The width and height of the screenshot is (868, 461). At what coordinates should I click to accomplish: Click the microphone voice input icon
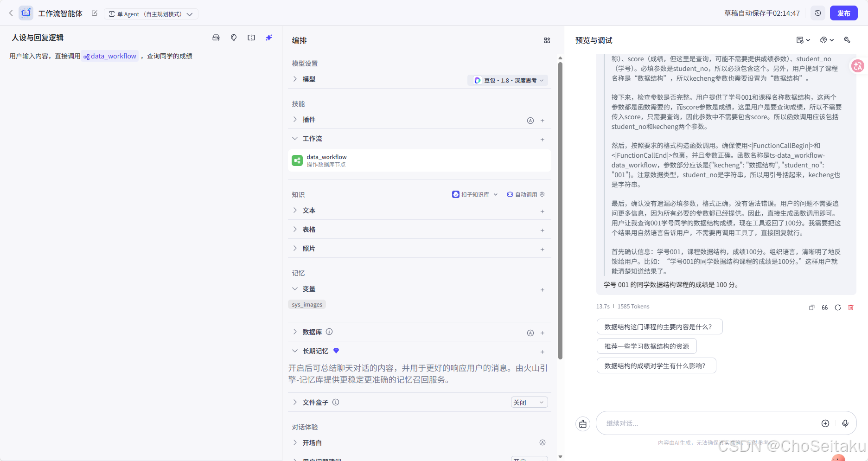coord(845,423)
